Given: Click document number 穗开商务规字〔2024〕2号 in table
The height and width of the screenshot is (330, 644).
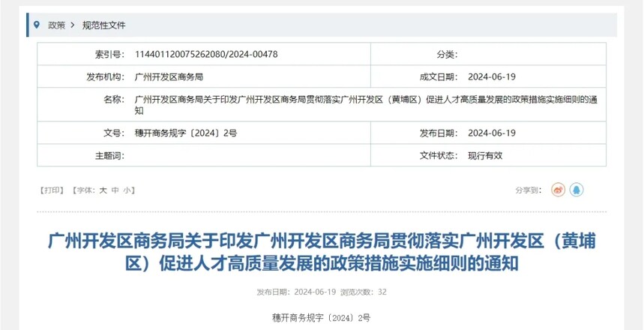Looking at the screenshot, I should pos(186,133).
